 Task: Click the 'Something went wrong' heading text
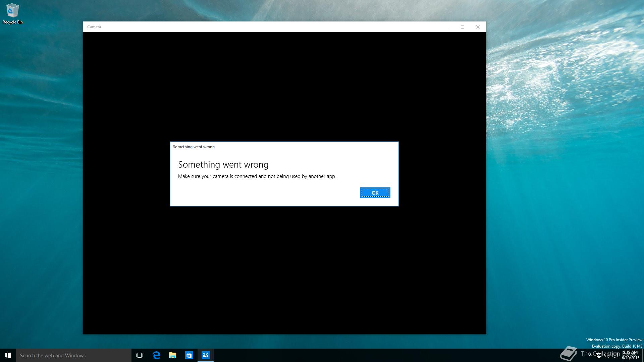[x=223, y=165]
